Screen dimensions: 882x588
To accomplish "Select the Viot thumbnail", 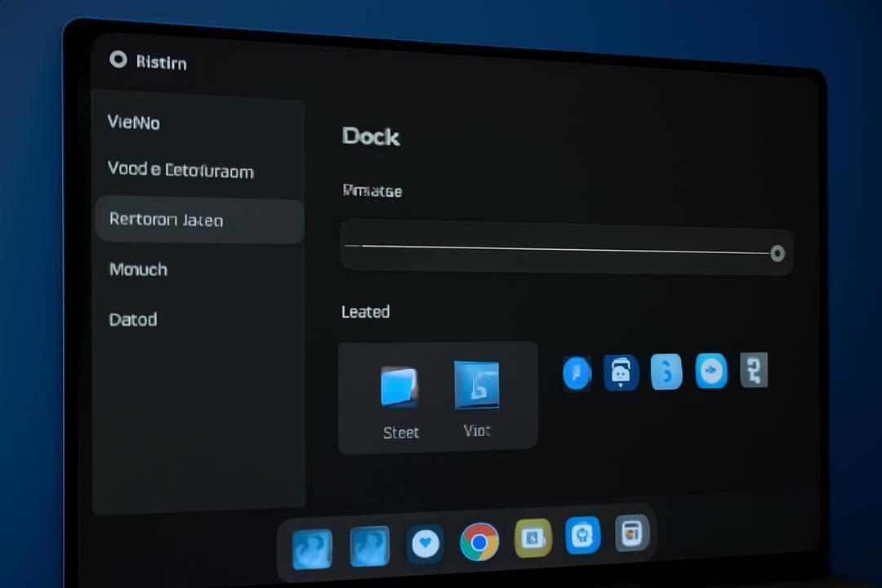I will [x=476, y=385].
